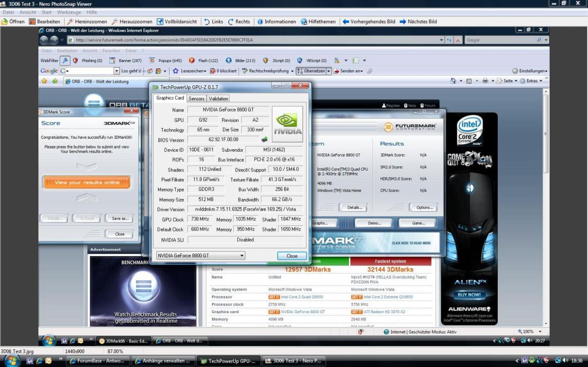Click 3DMark06 - Basic Ed... inner taskbar button
Viewport: 588px width, 367px height.
pyautogui.click(x=123, y=341)
